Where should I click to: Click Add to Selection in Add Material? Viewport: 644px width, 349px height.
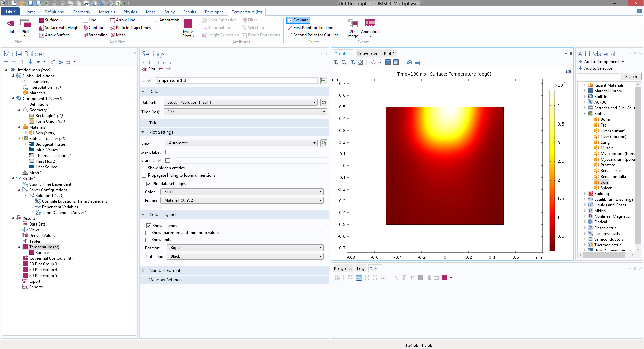pos(596,68)
